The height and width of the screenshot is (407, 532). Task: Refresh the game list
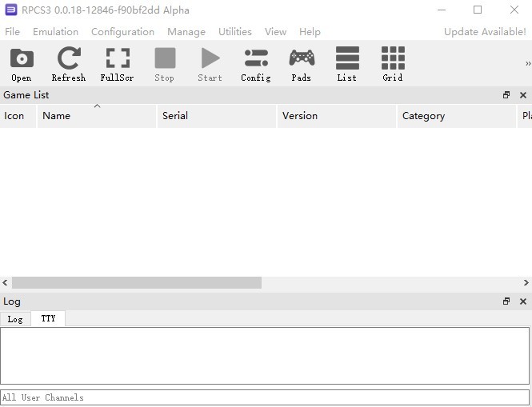coord(69,64)
